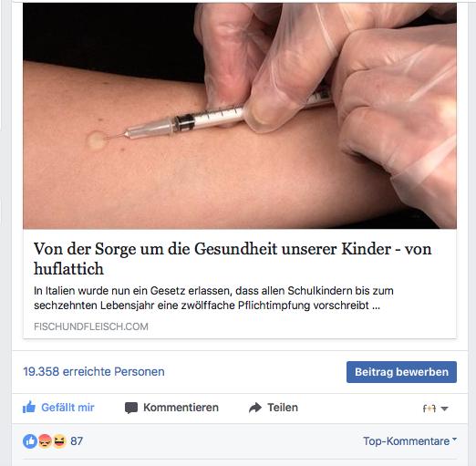Click the blue Like reaction icon

30,441
